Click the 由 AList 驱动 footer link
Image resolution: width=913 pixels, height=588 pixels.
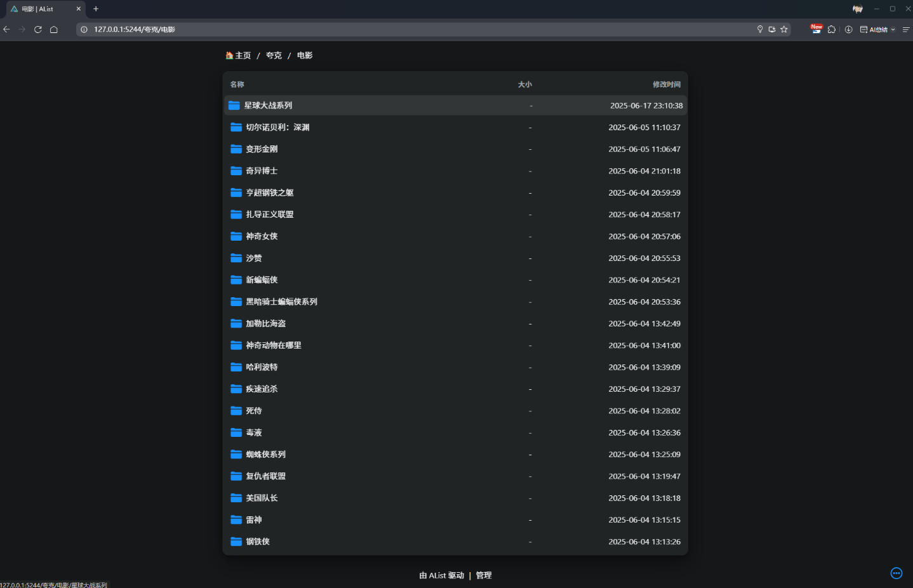click(x=441, y=575)
